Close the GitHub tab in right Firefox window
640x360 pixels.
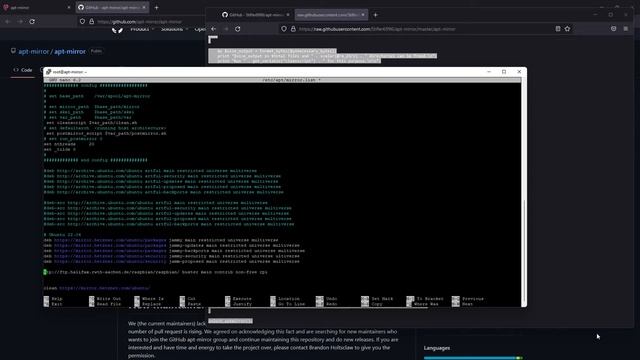tap(288, 15)
